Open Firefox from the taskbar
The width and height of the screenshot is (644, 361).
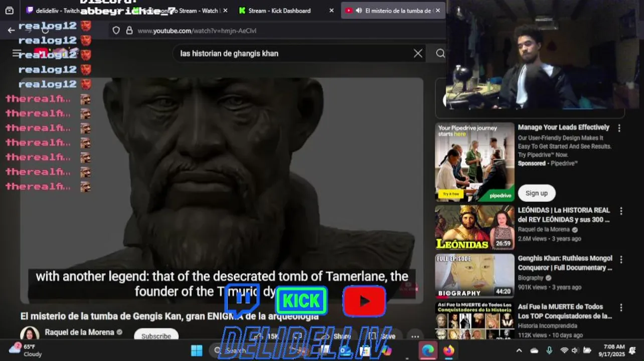pyautogui.click(x=448, y=350)
